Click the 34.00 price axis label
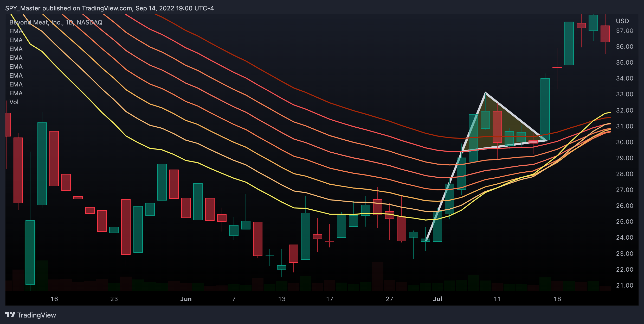The image size is (644, 324). [x=625, y=78]
